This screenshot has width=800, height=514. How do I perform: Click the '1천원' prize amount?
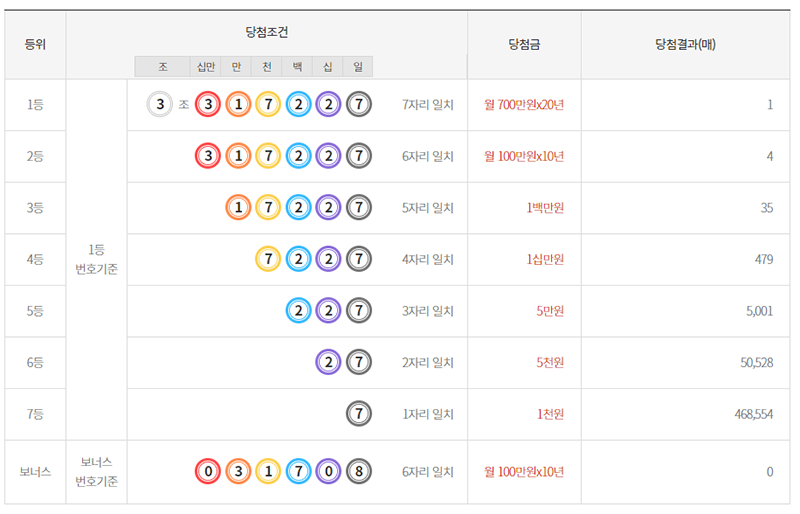coord(549,414)
